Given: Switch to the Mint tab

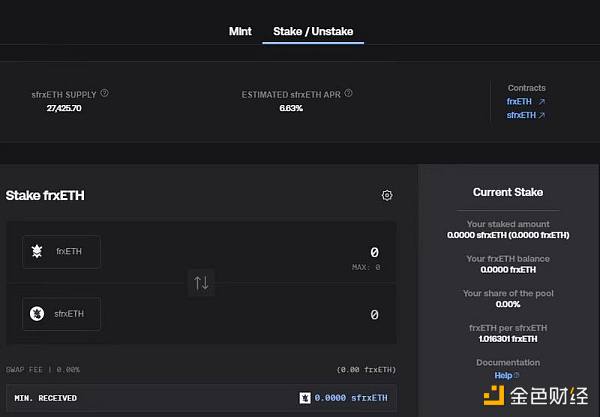Looking at the screenshot, I should [240, 31].
